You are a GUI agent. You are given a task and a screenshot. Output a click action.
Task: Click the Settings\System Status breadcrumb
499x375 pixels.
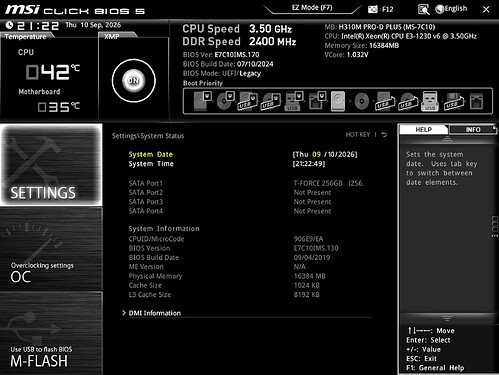click(x=148, y=136)
